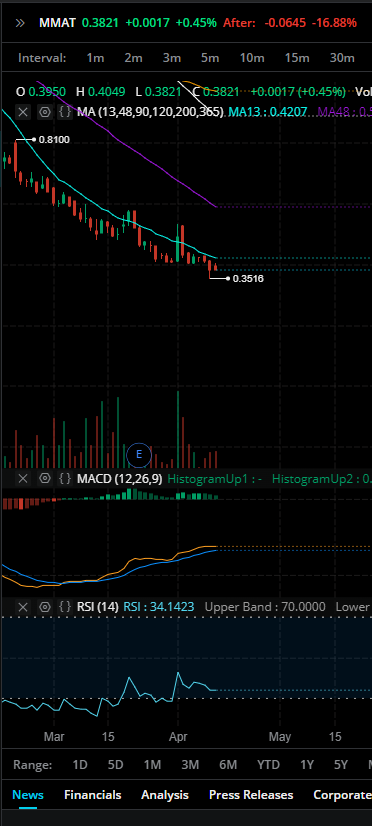Viewport: 372px width, 826px height.
Task: Remove the MA indicator with X icon
Action: (x=23, y=112)
